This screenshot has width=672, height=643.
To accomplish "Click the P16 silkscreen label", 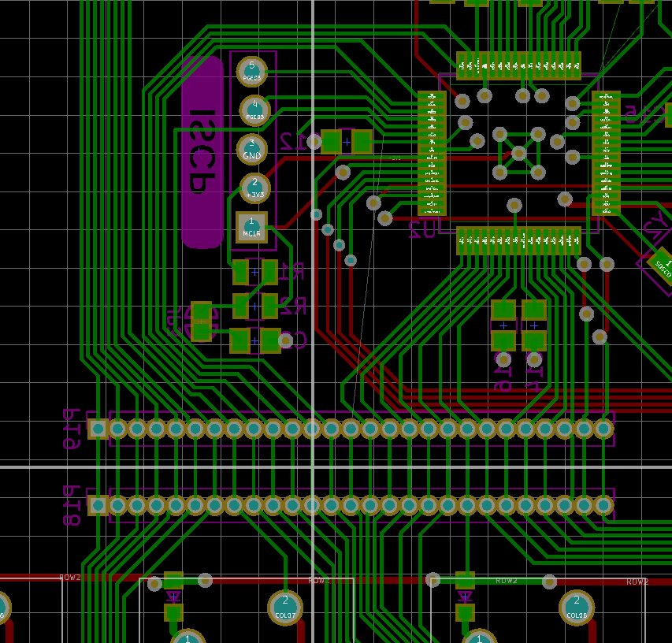I will (x=72, y=429).
